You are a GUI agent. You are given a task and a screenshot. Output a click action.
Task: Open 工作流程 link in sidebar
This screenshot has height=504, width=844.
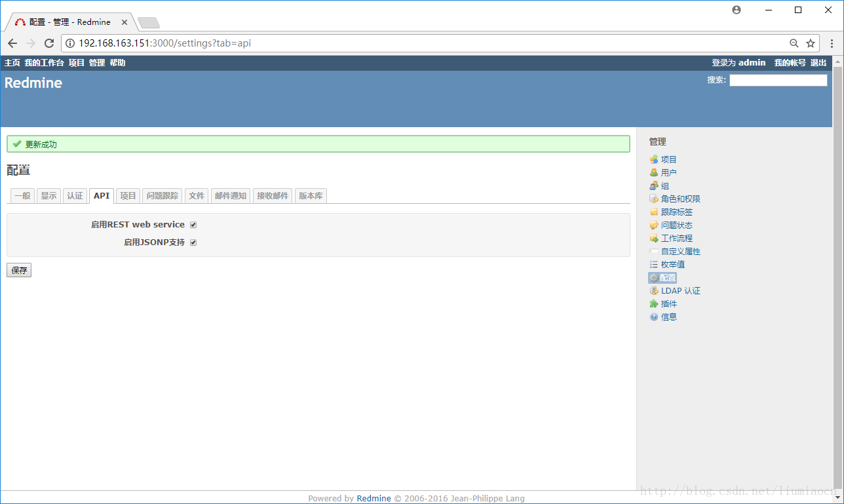point(677,238)
